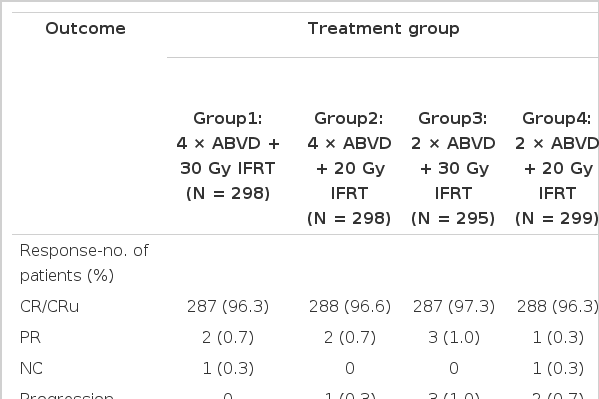Select cell value 288 (96.3) under Group4
The height and width of the screenshot is (399, 599).
[x=557, y=307]
